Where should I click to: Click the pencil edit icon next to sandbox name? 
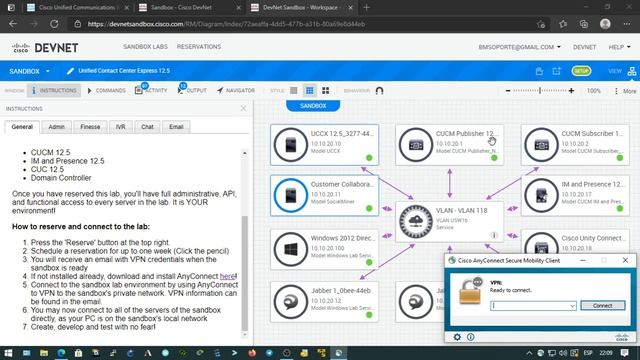[70, 71]
